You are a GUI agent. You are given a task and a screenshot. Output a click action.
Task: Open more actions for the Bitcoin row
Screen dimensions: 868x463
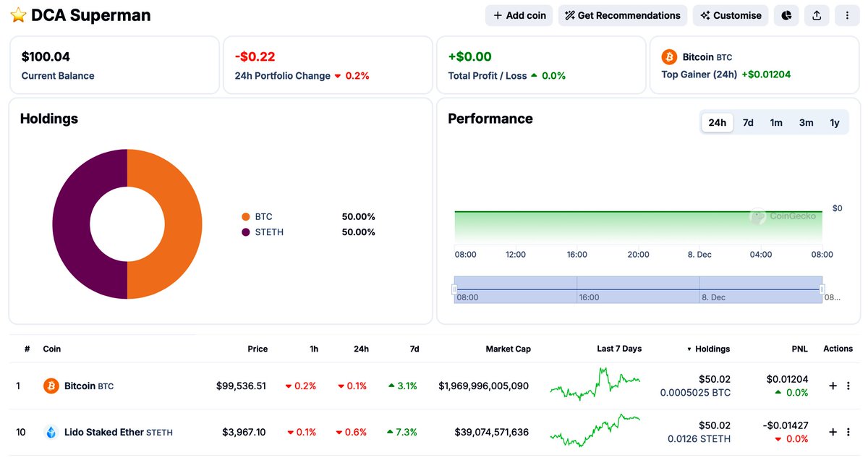coord(848,386)
